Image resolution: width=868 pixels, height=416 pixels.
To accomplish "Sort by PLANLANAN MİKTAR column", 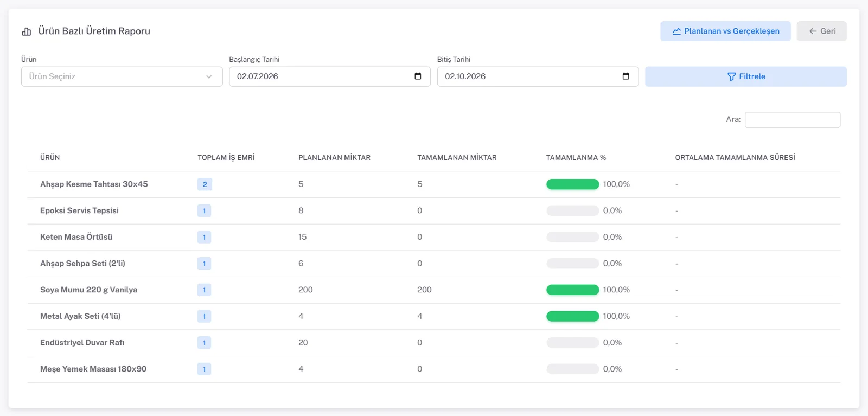I will point(334,158).
